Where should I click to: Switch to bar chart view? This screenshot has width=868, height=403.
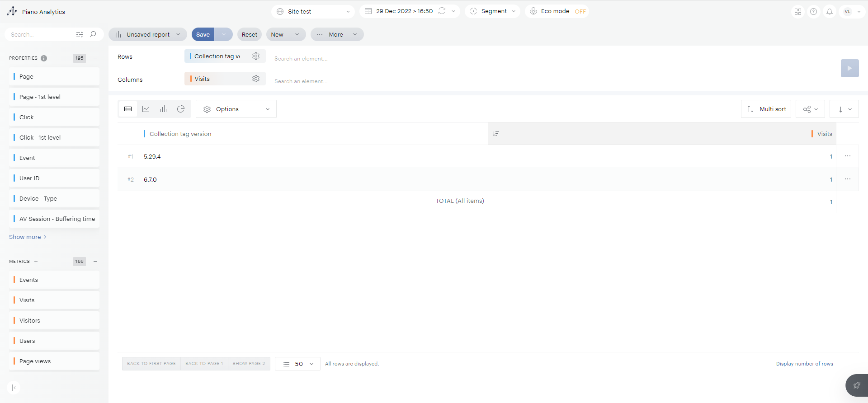163,109
